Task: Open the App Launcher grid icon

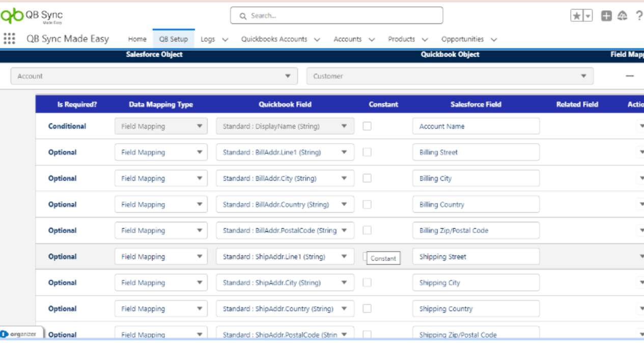Action: [9, 39]
